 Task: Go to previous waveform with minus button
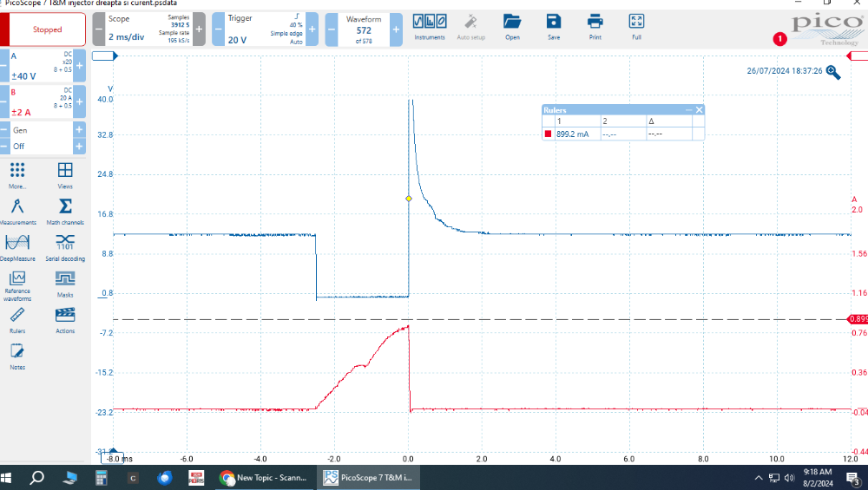click(x=332, y=29)
